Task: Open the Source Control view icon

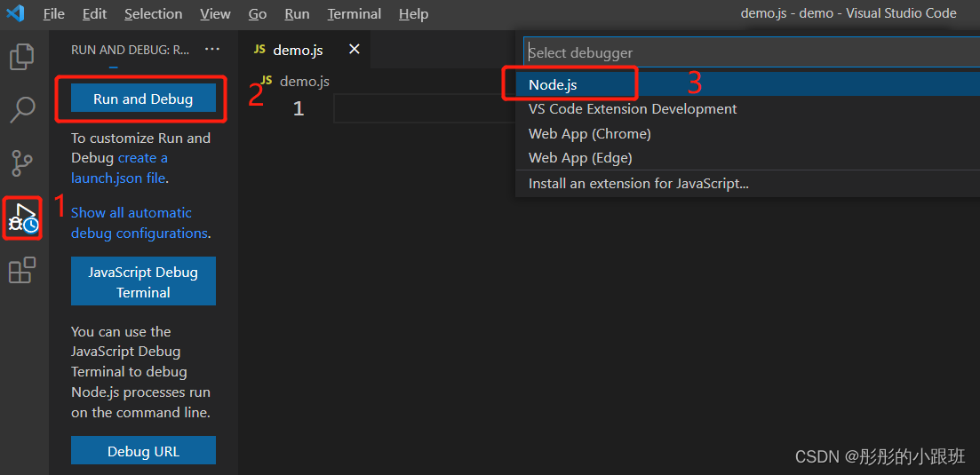Action: [22, 163]
